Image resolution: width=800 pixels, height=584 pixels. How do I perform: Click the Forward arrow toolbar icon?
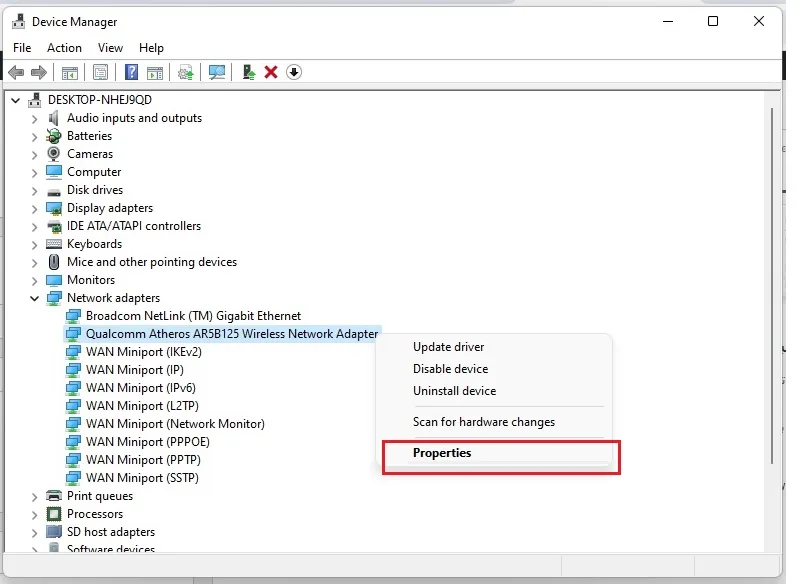tap(39, 72)
